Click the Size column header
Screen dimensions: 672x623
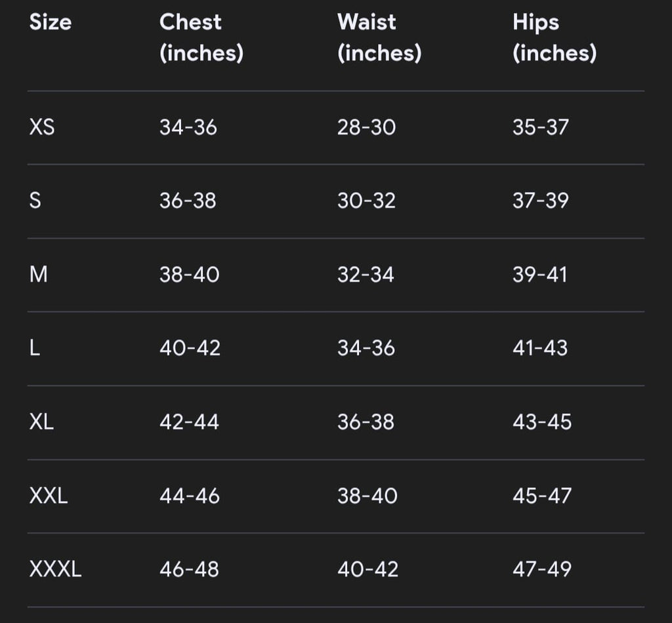click(51, 22)
